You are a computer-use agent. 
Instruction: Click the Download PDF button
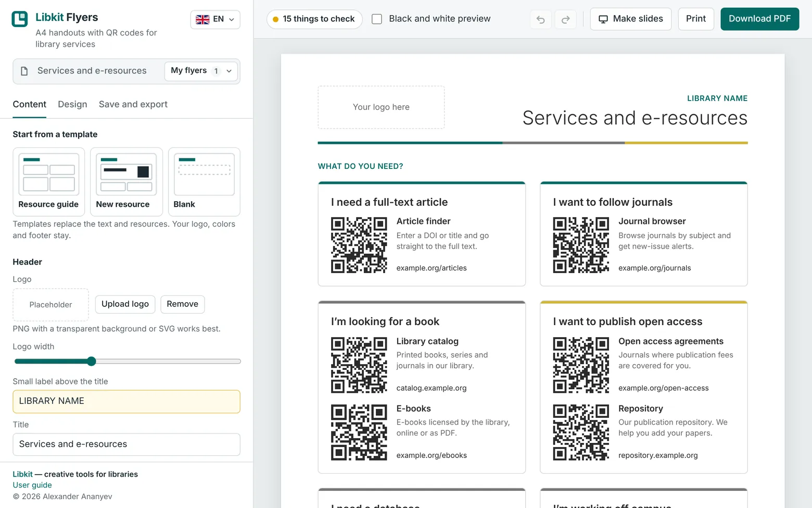(760, 19)
